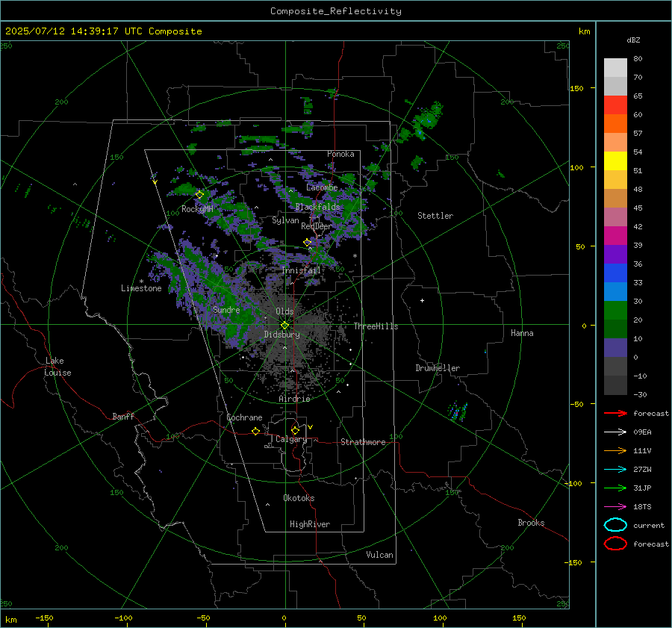The image size is (672, 628).
Task: Click the Brooks label
Action: 531,523
